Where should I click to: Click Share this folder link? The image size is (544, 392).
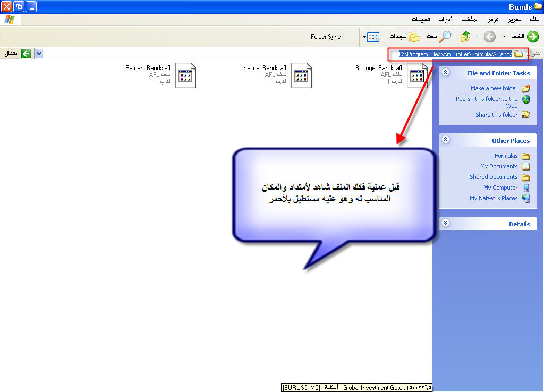(497, 115)
